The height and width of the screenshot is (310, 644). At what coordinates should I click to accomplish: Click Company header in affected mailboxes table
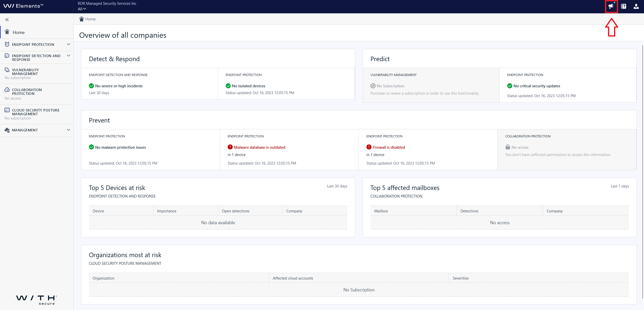point(586,211)
